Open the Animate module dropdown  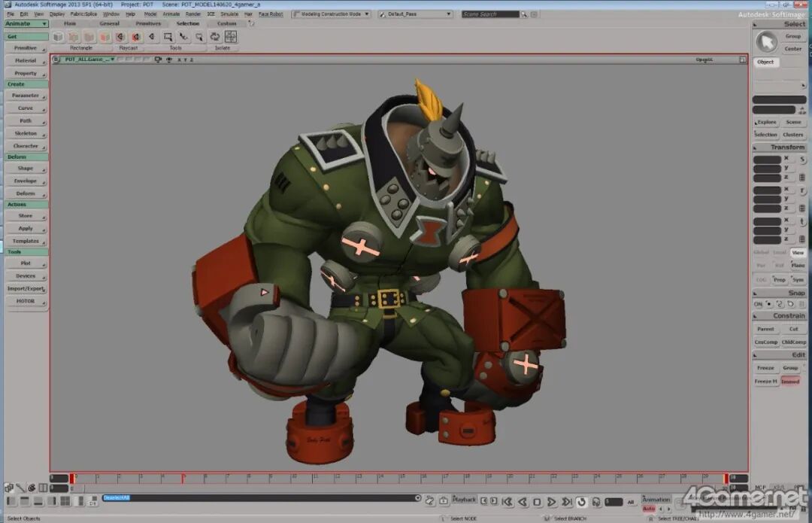click(26, 24)
